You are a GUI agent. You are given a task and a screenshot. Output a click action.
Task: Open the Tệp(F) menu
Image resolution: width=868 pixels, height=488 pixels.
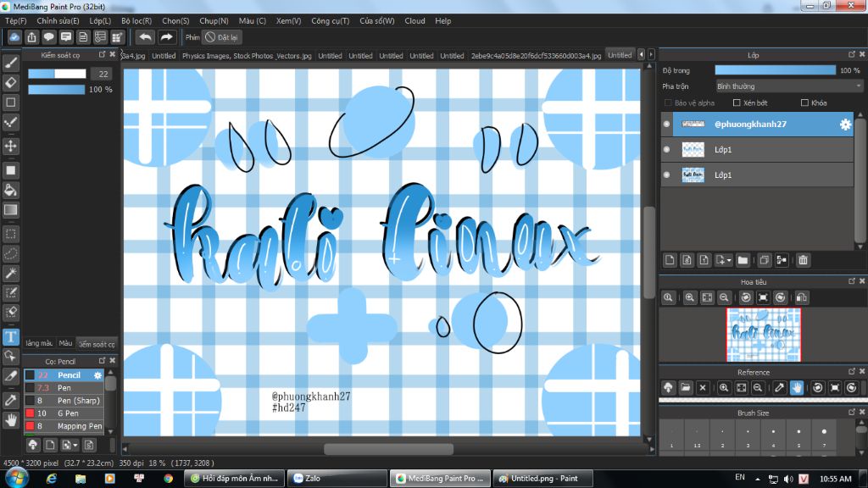tap(15, 21)
